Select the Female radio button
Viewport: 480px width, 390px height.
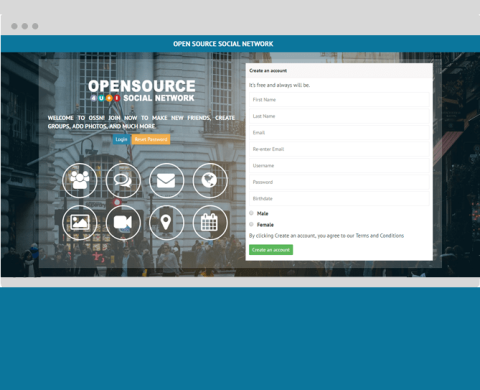coord(251,224)
